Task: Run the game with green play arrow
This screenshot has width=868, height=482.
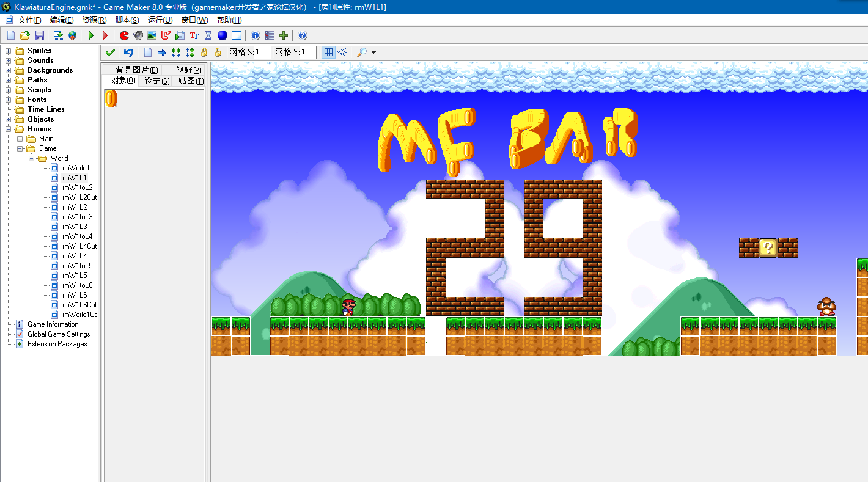Action: point(91,35)
